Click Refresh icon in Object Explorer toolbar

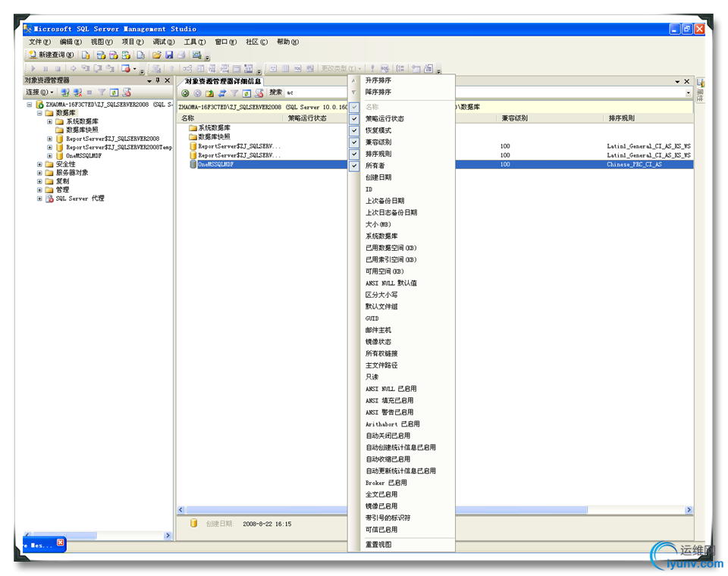pyautogui.click(x=114, y=92)
